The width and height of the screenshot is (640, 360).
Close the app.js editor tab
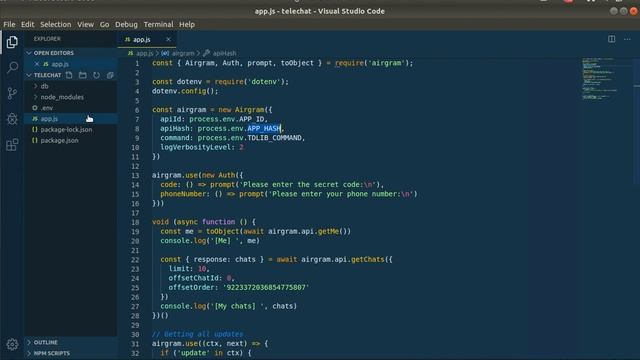[168, 39]
